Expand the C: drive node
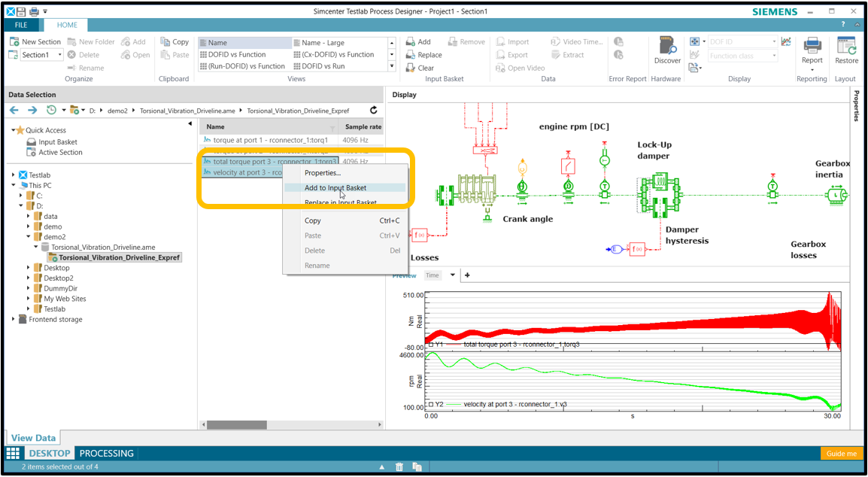The image size is (868, 477). coord(21,196)
